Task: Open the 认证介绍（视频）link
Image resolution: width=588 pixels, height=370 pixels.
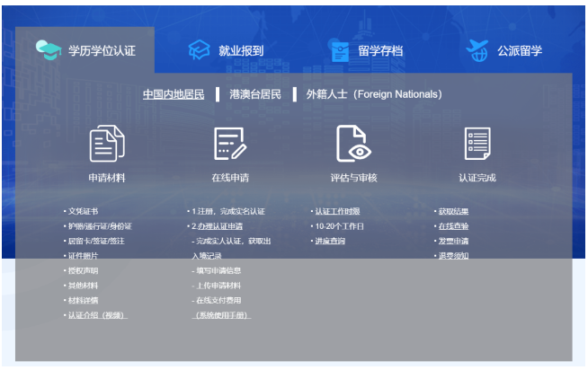Action: coord(97,315)
